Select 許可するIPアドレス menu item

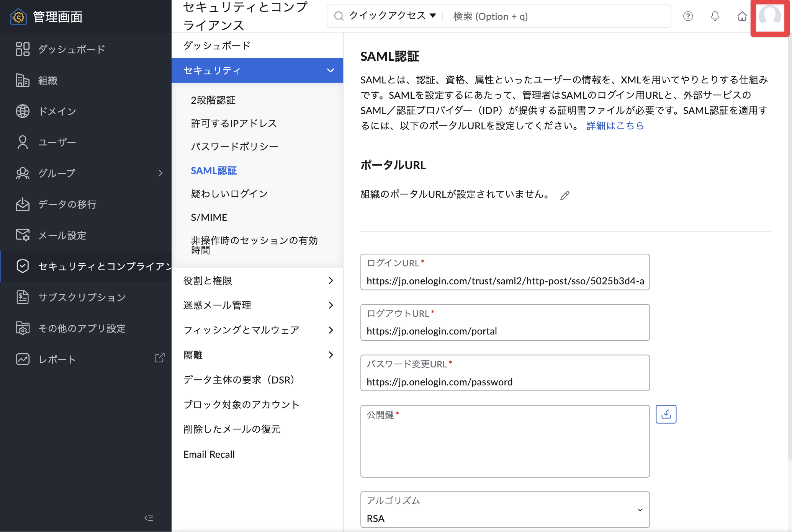click(234, 123)
